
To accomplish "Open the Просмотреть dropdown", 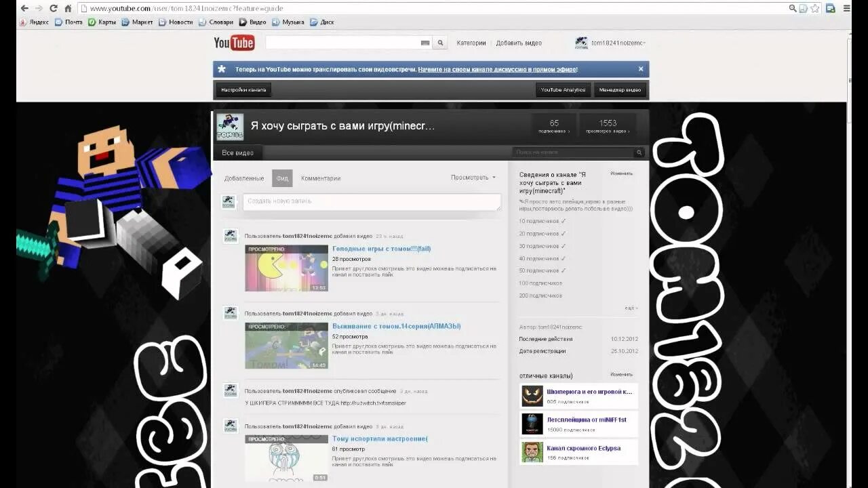I will (473, 178).
